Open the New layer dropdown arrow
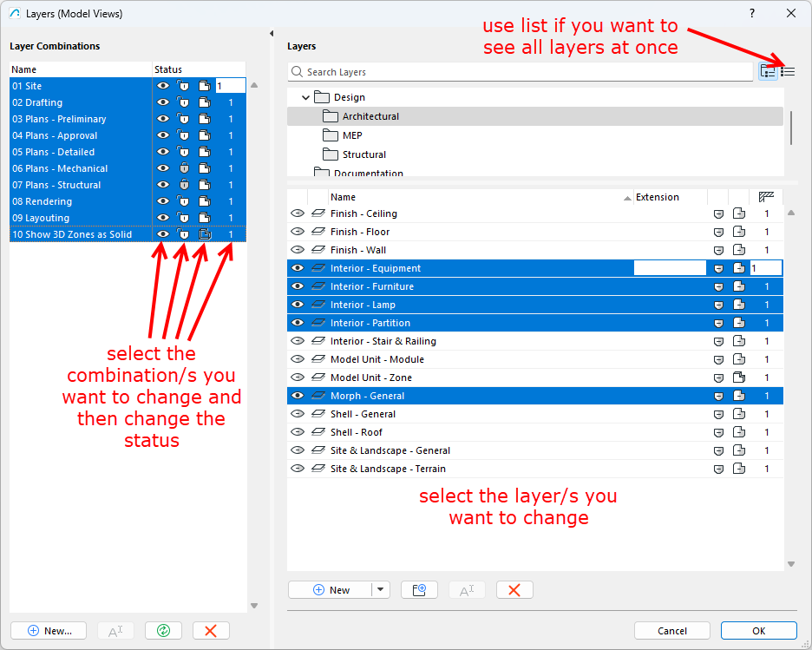 pyautogui.click(x=381, y=590)
